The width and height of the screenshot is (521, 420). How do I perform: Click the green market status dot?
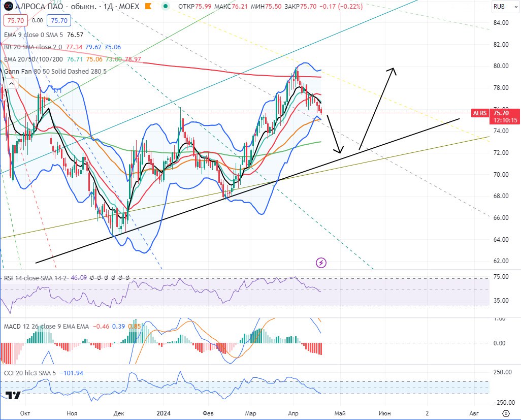click(x=166, y=6)
